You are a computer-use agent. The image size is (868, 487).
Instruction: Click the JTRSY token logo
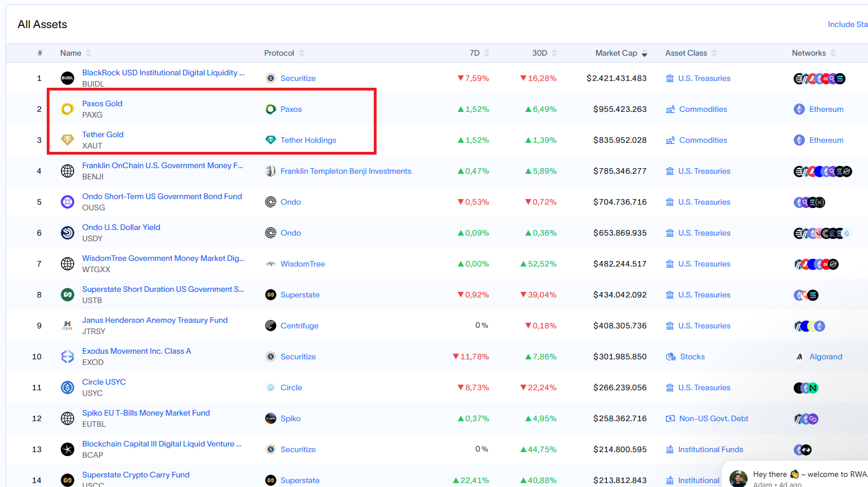[x=68, y=326]
